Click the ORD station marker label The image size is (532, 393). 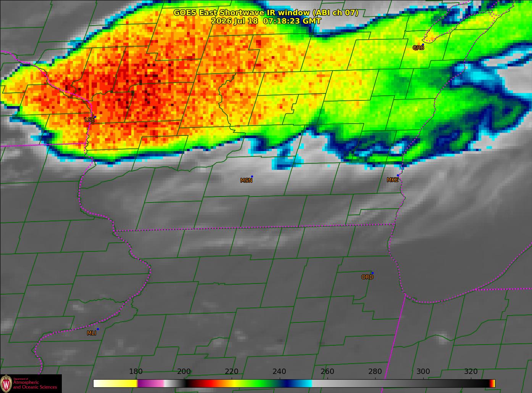pyautogui.click(x=367, y=277)
